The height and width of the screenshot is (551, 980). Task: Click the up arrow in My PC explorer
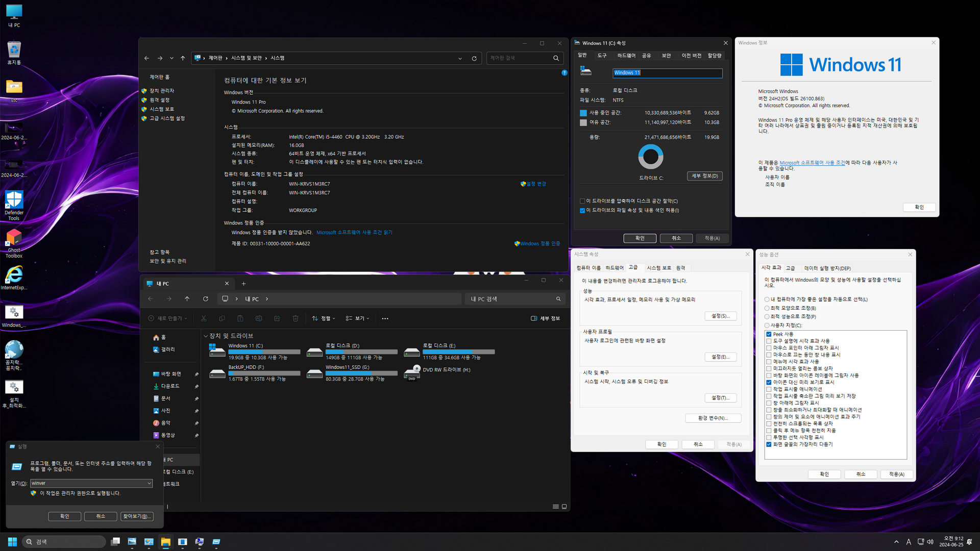(187, 299)
